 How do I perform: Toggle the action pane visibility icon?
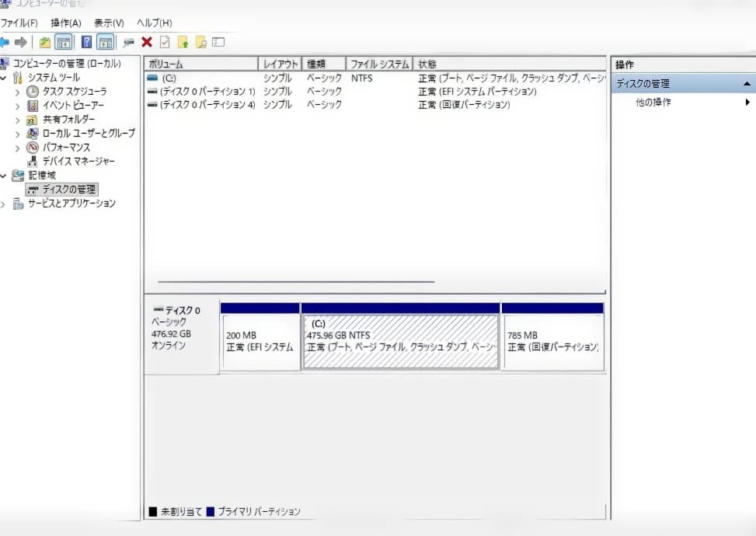[x=104, y=42]
